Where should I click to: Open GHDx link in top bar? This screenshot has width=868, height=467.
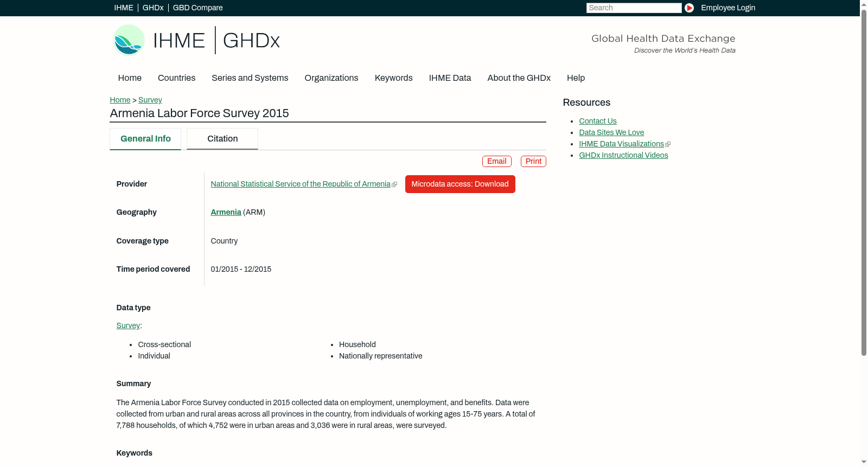[x=153, y=8]
